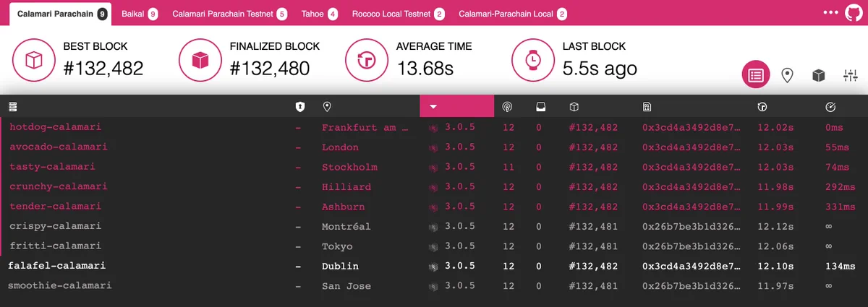Click the Stockholm location cell
This screenshot has height=307, width=868.
[x=349, y=167]
